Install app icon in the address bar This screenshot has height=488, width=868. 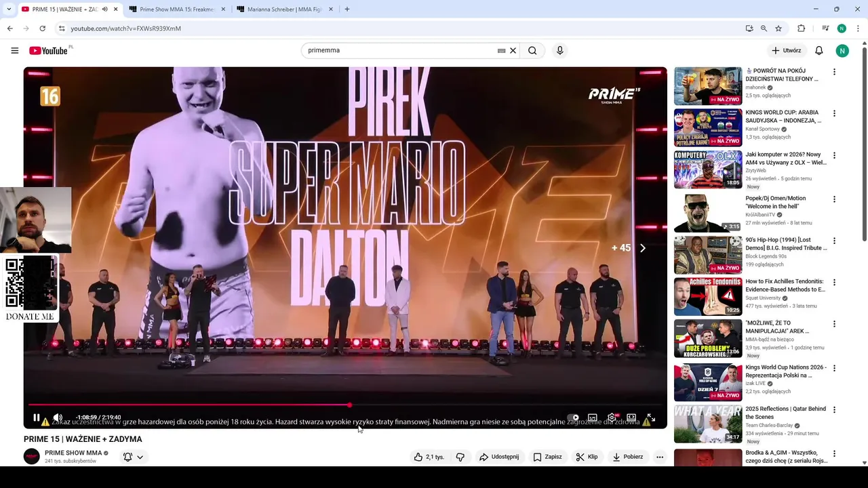pos(749,28)
